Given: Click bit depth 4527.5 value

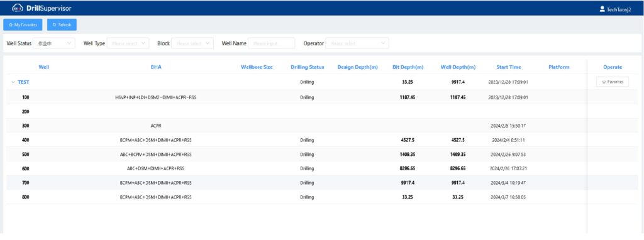Looking at the screenshot, I should pyautogui.click(x=408, y=140).
